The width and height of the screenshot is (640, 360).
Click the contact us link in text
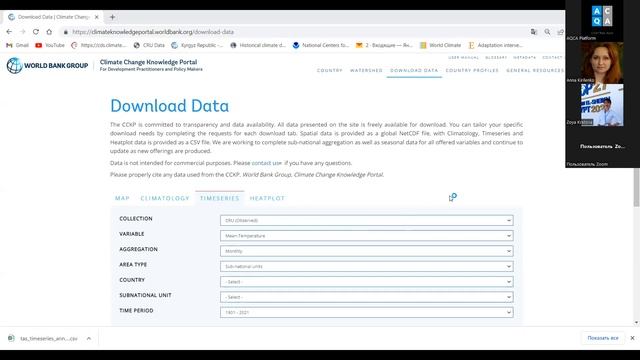pyautogui.click(x=267, y=163)
